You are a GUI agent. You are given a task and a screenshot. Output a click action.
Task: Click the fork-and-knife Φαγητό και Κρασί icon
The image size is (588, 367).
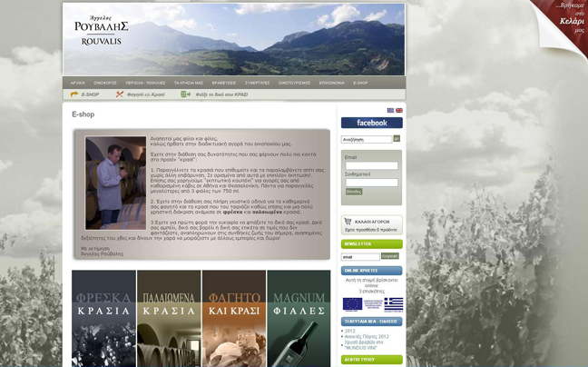click(120, 94)
